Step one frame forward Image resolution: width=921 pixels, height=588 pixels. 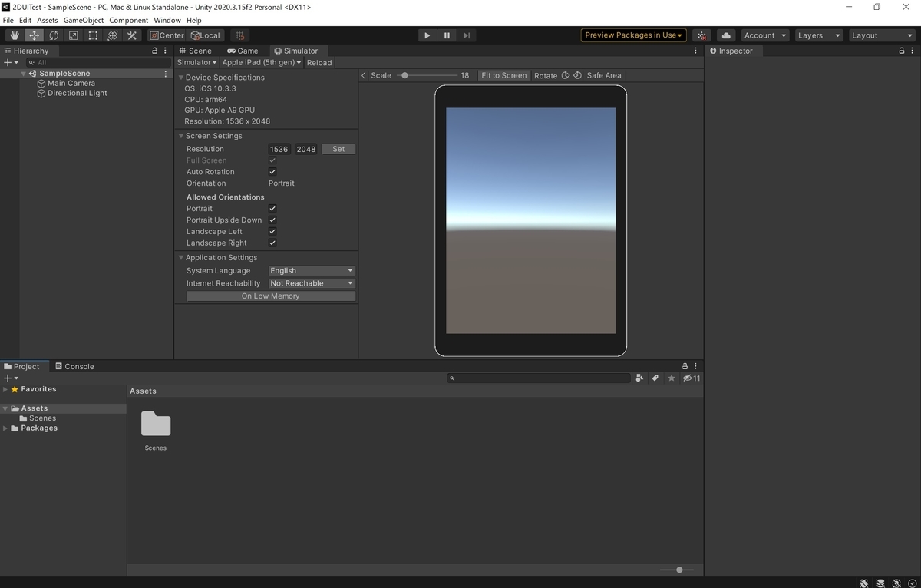(467, 35)
